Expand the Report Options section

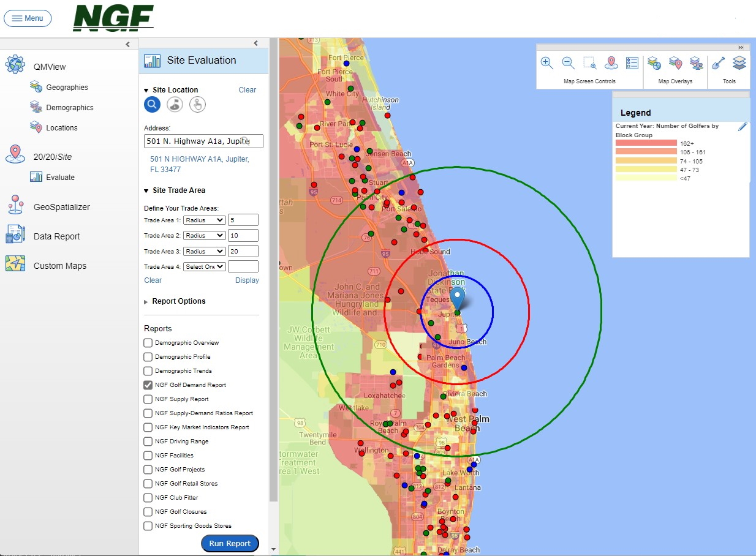pyautogui.click(x=146, y=302)
